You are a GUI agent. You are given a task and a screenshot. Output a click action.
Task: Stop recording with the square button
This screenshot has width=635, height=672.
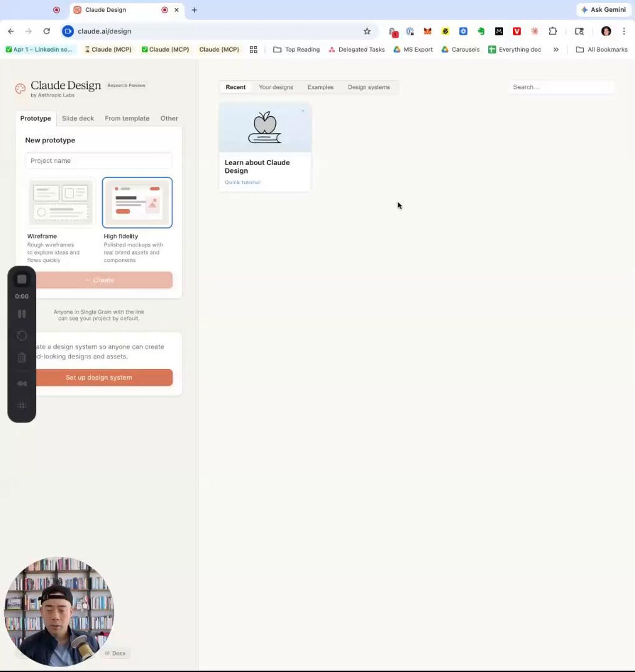click(x=22, y=279)
